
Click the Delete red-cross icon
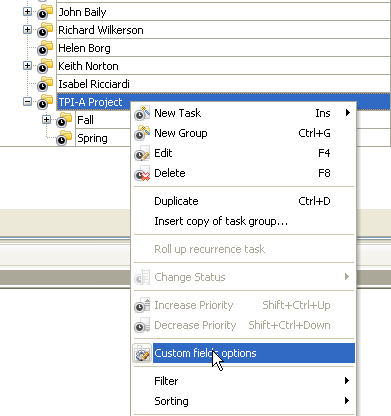142,173
